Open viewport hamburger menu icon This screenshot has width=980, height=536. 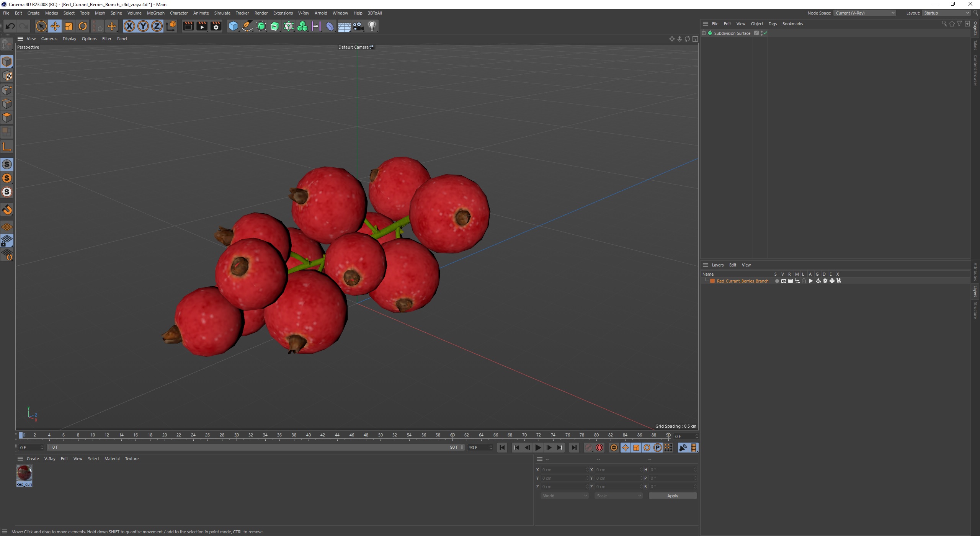[x=20, y=39]
